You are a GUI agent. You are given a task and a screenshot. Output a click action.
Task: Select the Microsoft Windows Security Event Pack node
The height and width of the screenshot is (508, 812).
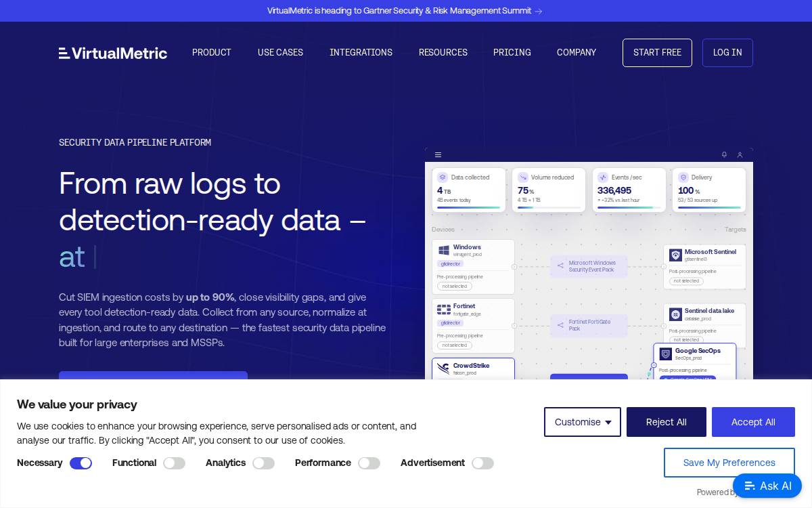tap(589, 266)
